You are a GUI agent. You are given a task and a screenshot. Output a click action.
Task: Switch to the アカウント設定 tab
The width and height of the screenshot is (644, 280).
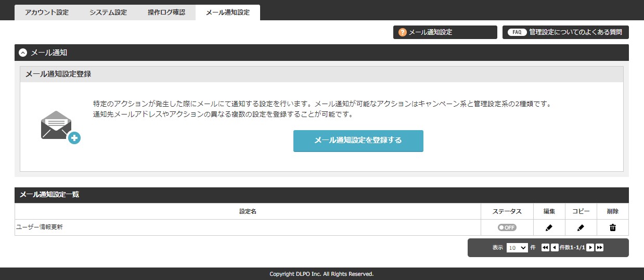click(x=47, y=12)
